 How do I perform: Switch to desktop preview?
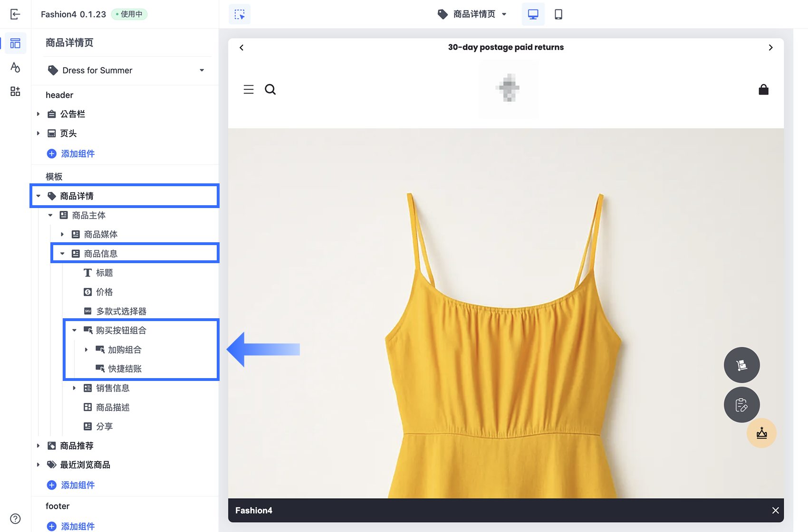[533, 14]
